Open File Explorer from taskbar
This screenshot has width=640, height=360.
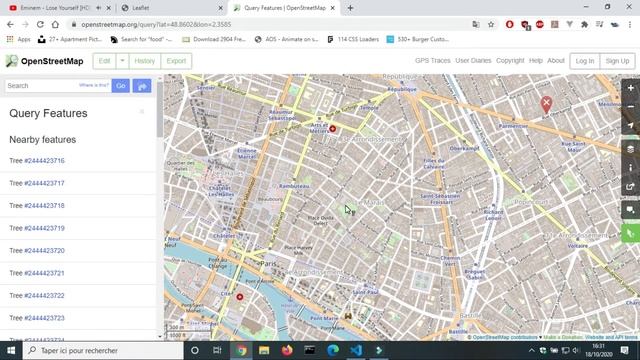click(x=264, y=350)
